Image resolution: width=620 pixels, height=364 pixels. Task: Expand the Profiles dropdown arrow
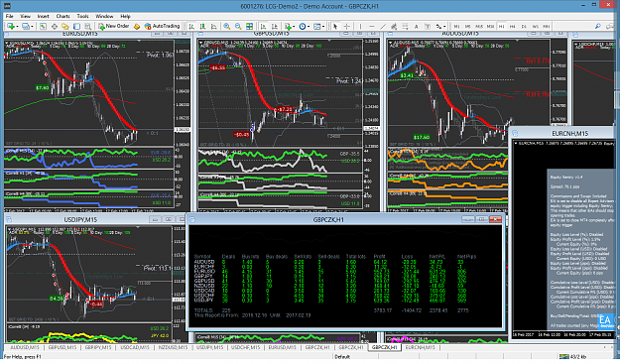coord(32,27)
